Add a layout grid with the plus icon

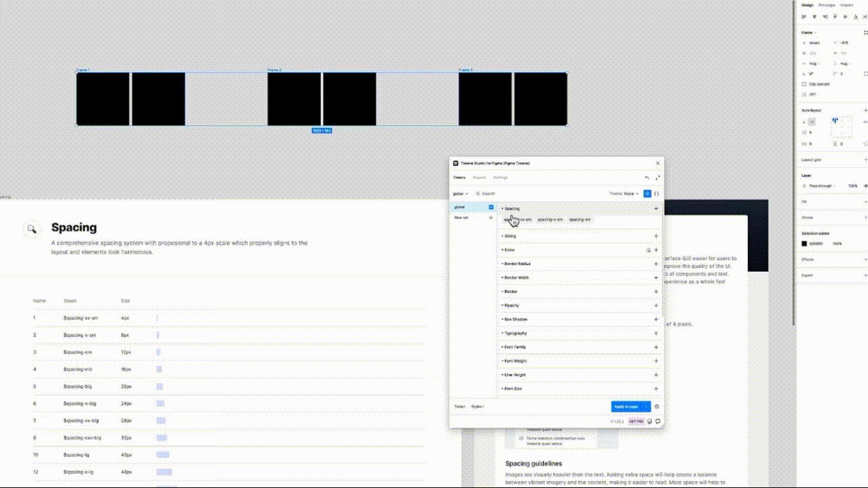point(865,160)
